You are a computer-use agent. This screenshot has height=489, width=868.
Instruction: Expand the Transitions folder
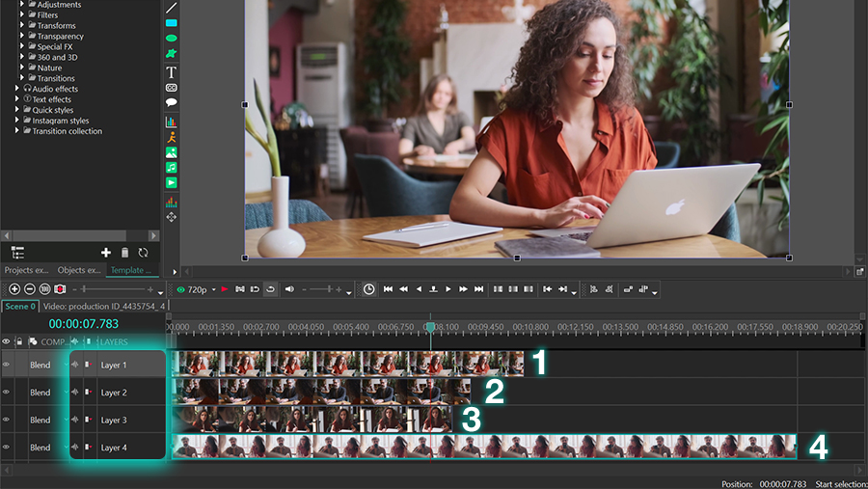tap(22, 78)
